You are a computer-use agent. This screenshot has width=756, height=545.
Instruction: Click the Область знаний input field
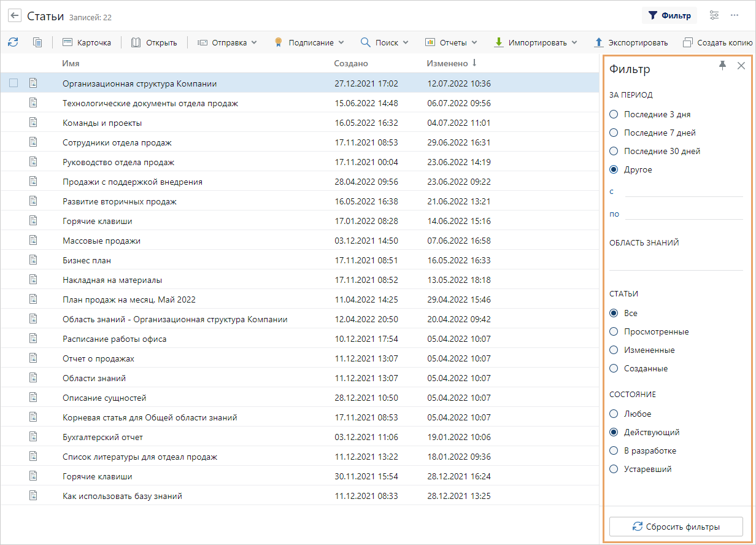coord(676,261)
